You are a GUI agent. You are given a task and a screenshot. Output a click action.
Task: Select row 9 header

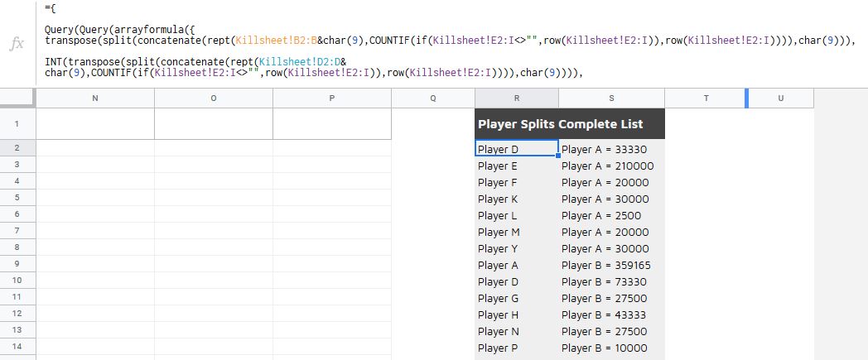[17, 264]
